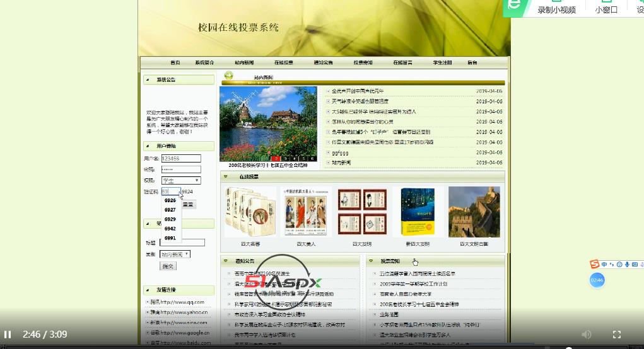Click the blue 02:46 recording timer bubble

[597, 280]
